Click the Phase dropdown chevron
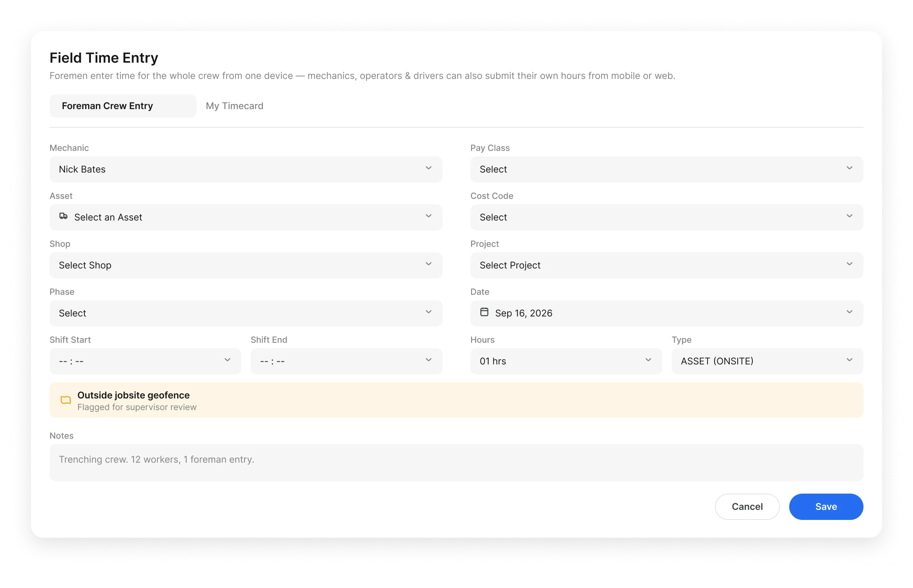 (x=429, y=312)
